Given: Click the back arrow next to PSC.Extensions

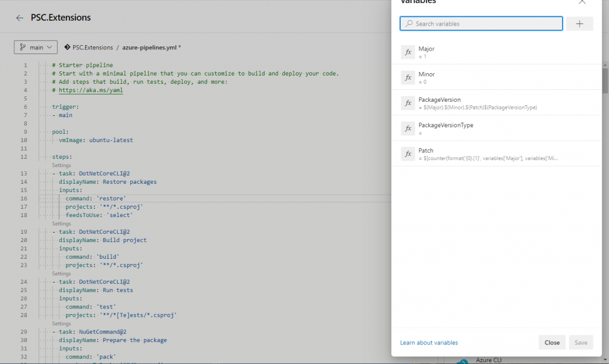Looking at the screenshot, I should pos(20,18).
